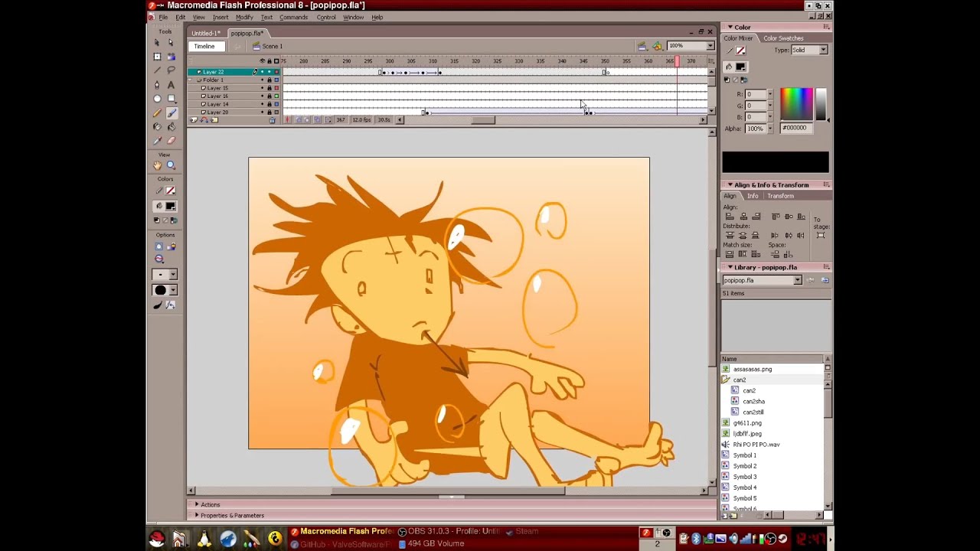980x551 pixels.
Task: Click the red playhead at frame 367
Action: (x=677, y=61)
